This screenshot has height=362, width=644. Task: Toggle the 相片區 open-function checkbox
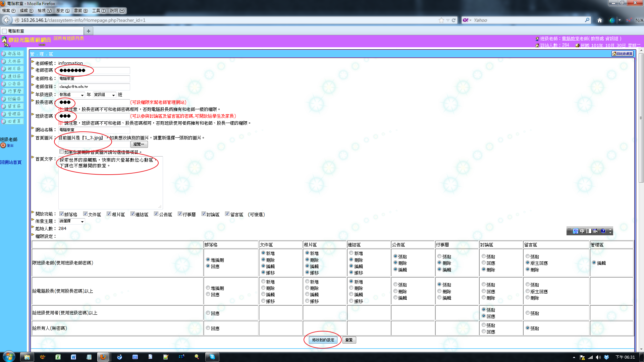click(109, 214)
